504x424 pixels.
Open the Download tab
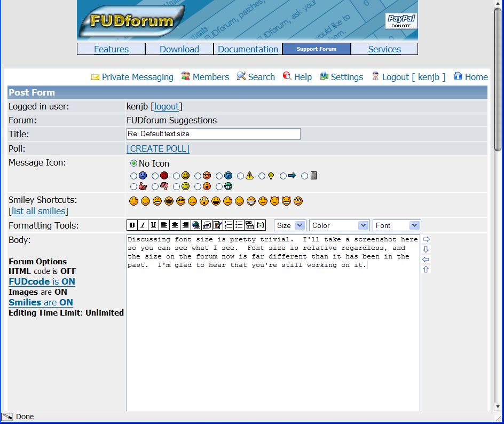pyautogui.click(x=179, y=49)
